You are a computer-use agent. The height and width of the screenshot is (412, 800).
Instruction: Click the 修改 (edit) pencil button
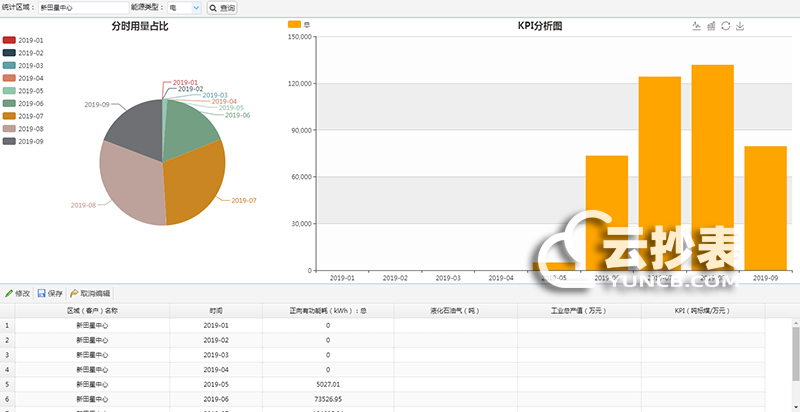[x=17, y=293]
